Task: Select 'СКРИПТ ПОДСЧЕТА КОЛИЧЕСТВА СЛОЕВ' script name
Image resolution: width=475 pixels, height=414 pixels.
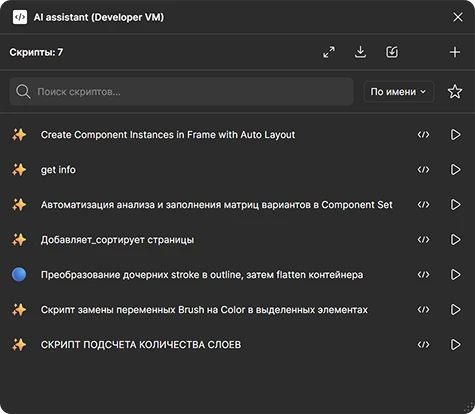Action: [x=141, y=345]
